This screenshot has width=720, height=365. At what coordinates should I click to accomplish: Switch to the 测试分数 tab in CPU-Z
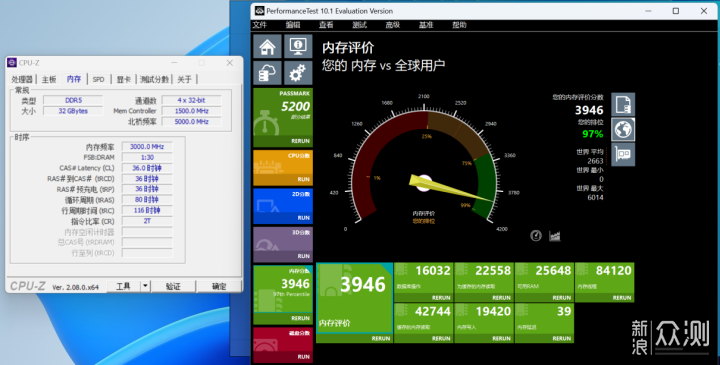[154, 79]
